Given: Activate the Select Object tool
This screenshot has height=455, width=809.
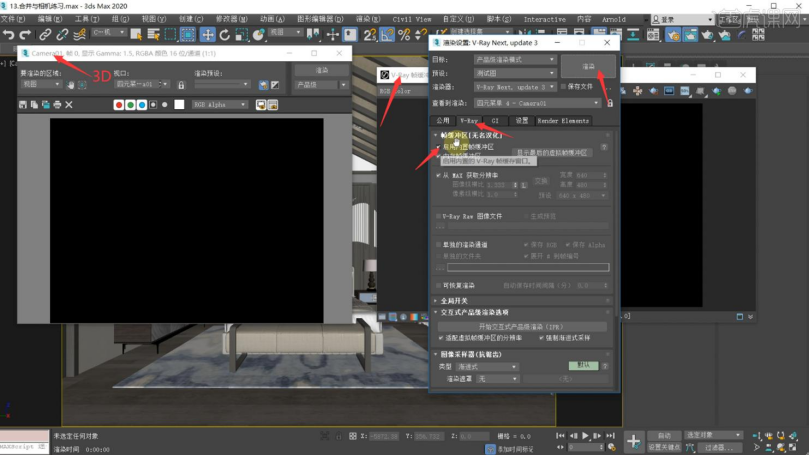Looking at the screenshot, I should coord(136,35).
